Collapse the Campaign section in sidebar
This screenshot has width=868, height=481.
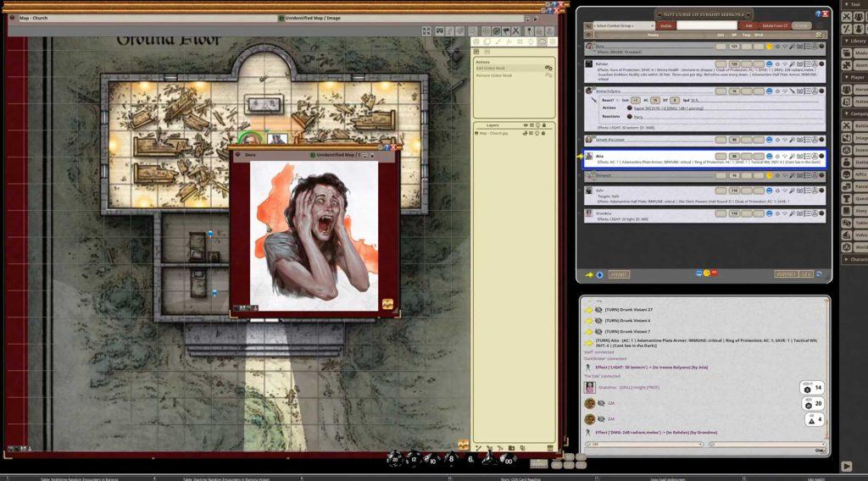click(x=854, y=113)
